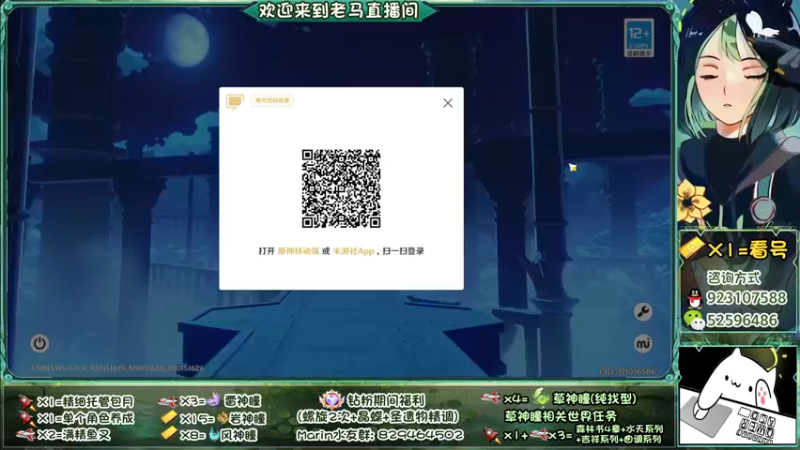Click the 草神瞳相关世界任务 text

561,416
